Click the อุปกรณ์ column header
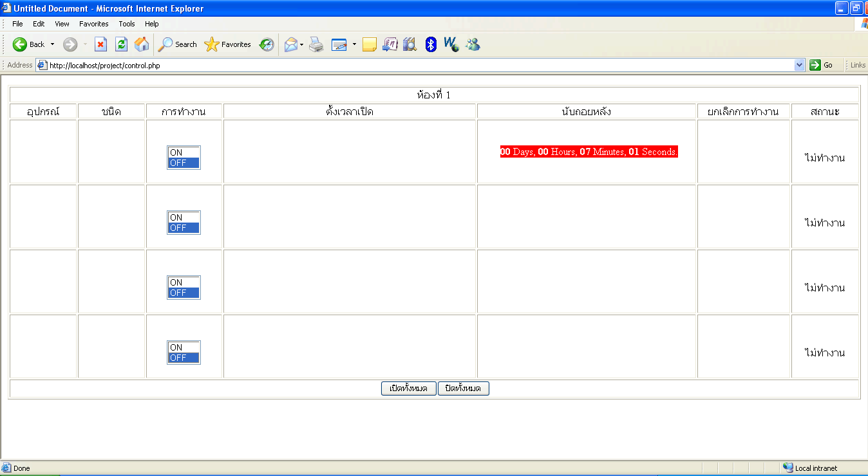 (43, 112)
